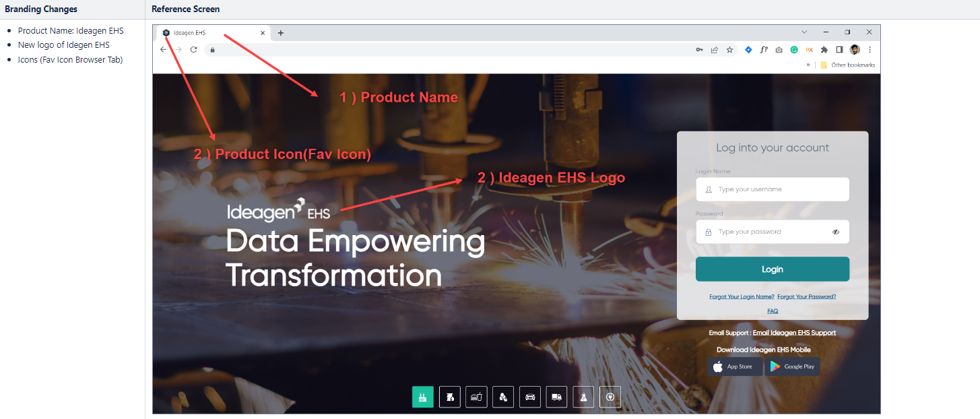Bookmark page with the star icon

[x=729, y=50]
